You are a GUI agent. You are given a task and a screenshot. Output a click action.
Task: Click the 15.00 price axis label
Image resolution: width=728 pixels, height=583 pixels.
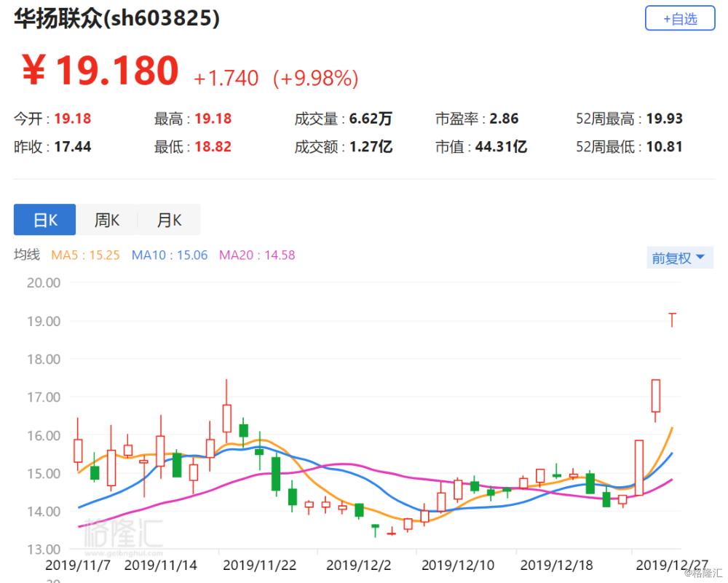[x=44, y=473]
